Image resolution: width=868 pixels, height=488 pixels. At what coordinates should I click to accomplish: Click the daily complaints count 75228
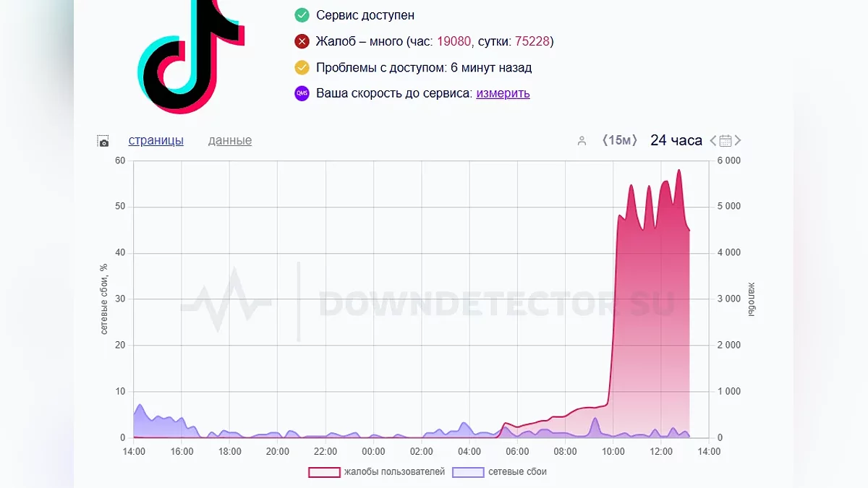(x=532, y=41)
